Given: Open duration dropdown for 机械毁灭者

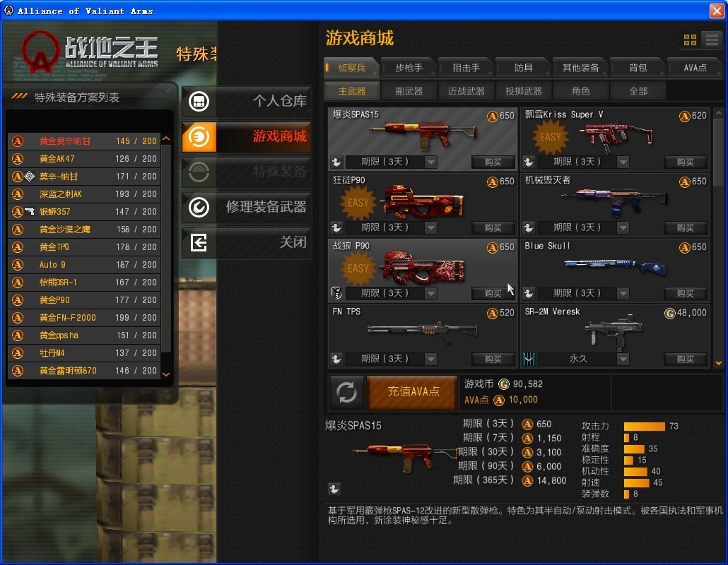Looking at the screenshot, I should click(x=623, y=227).
